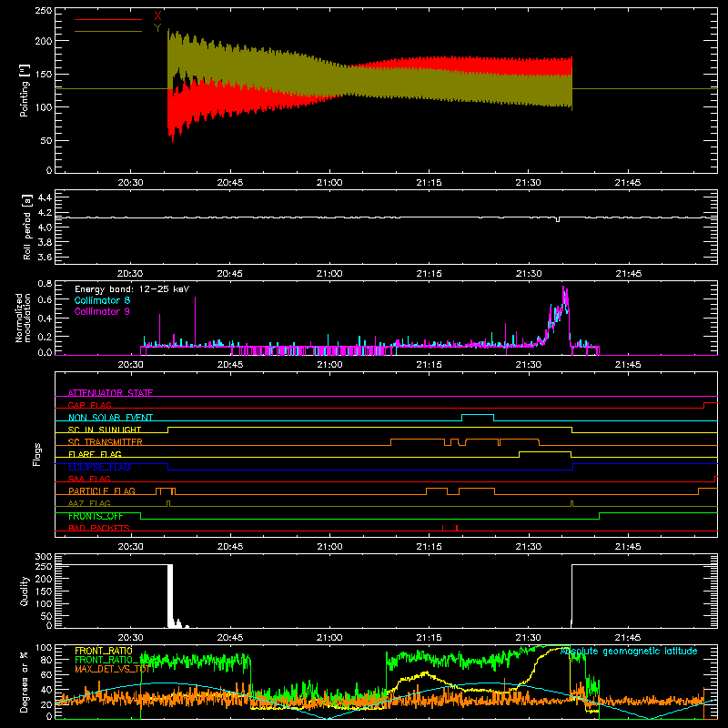Select the red legend line for X
Screen dimensions: 728x728
tap(108, 19)
